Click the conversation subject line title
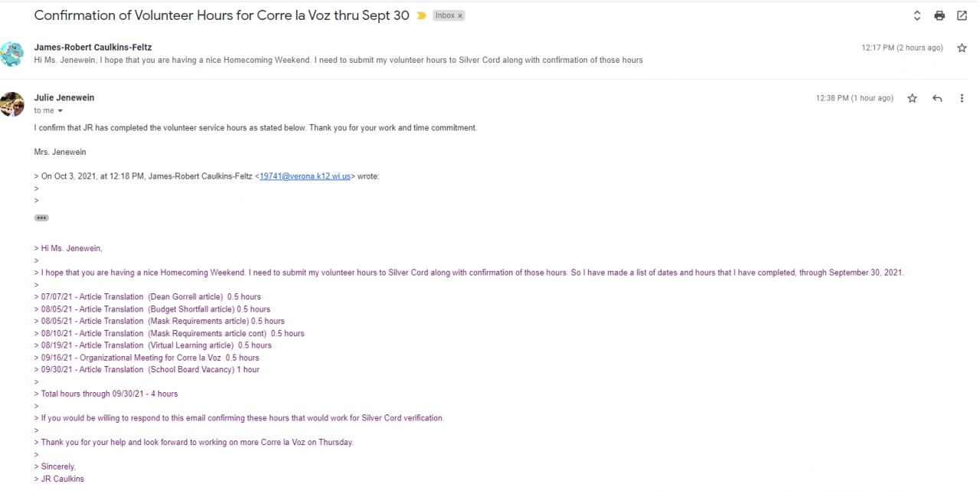Viewport: 980px width, 491px height. pos(222,15)
